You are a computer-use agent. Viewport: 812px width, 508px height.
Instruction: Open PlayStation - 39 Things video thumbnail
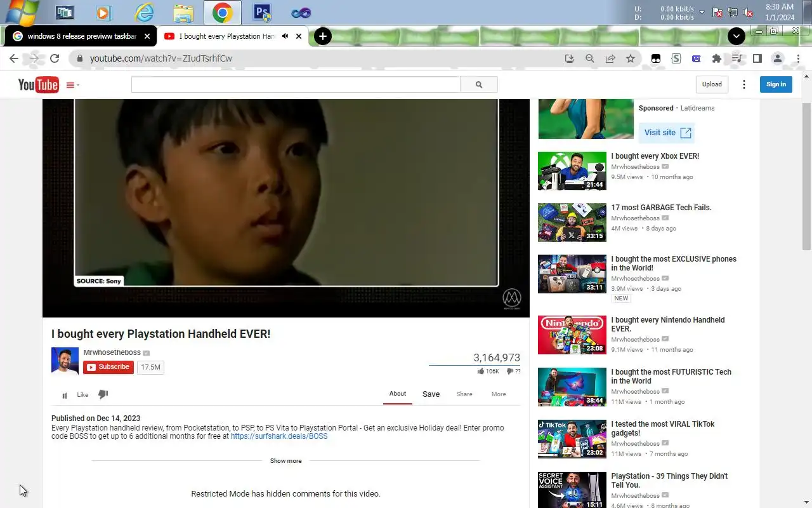pos(572,490)
